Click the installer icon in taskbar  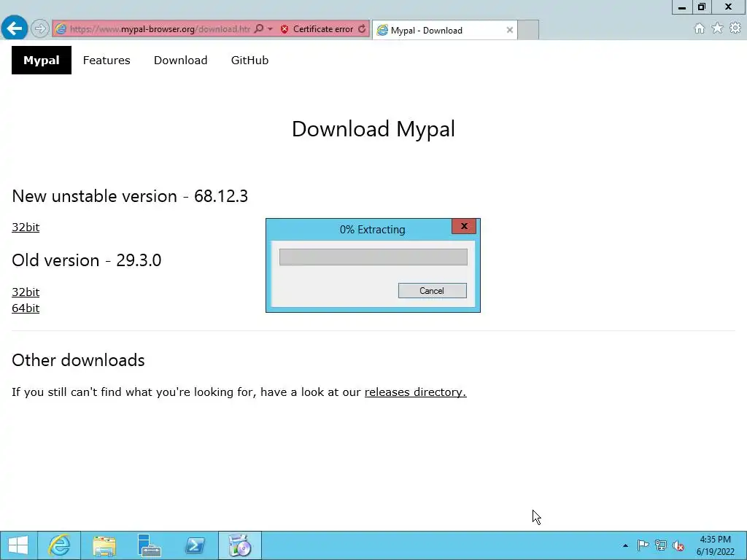239,545
